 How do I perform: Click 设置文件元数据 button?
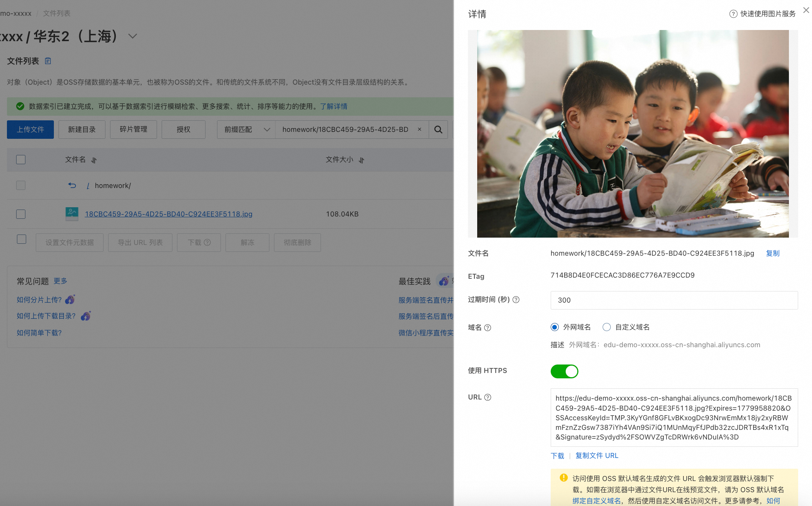tap(70, 243)
